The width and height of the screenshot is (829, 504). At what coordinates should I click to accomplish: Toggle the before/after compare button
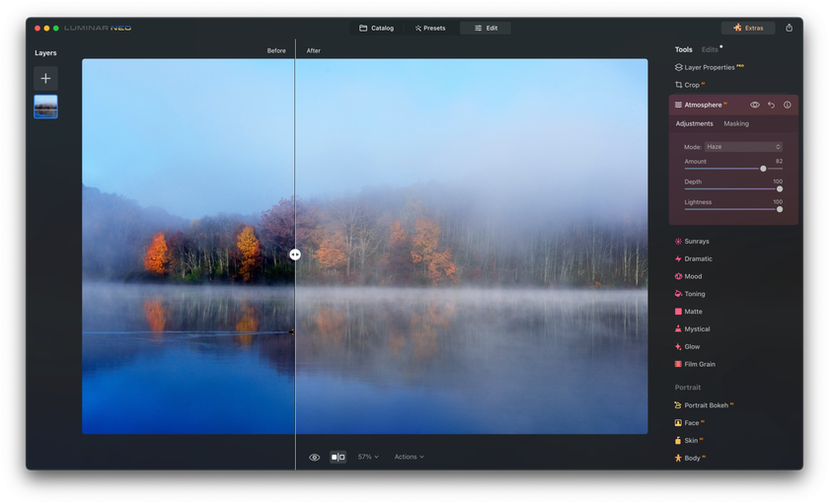click(x=338, y=457)
